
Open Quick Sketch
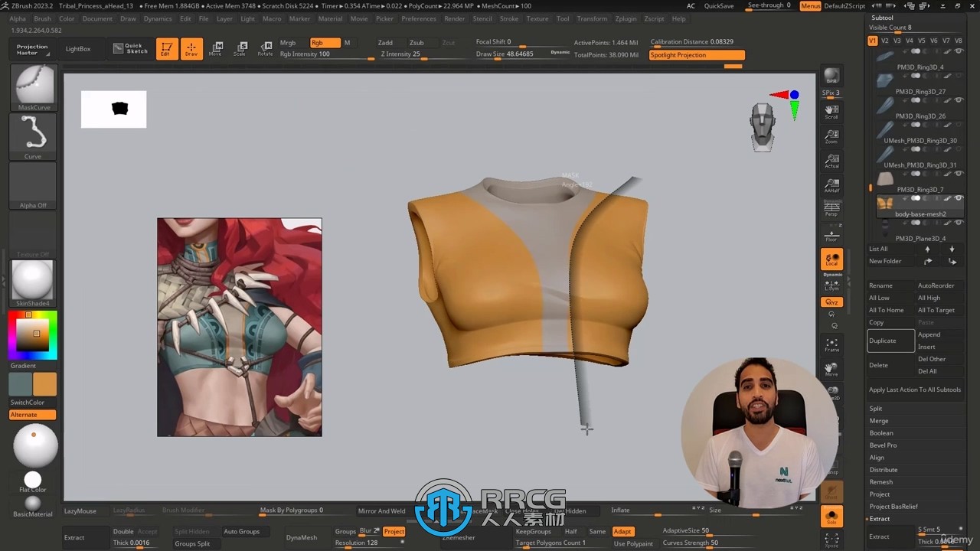coord(129,48)
